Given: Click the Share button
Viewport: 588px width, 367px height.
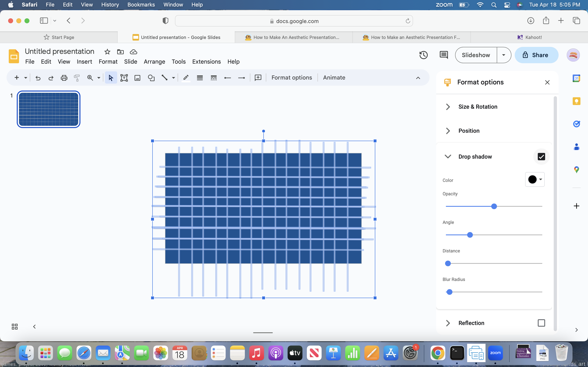Looking at the screenshot, I should click(x=536, y=55).
